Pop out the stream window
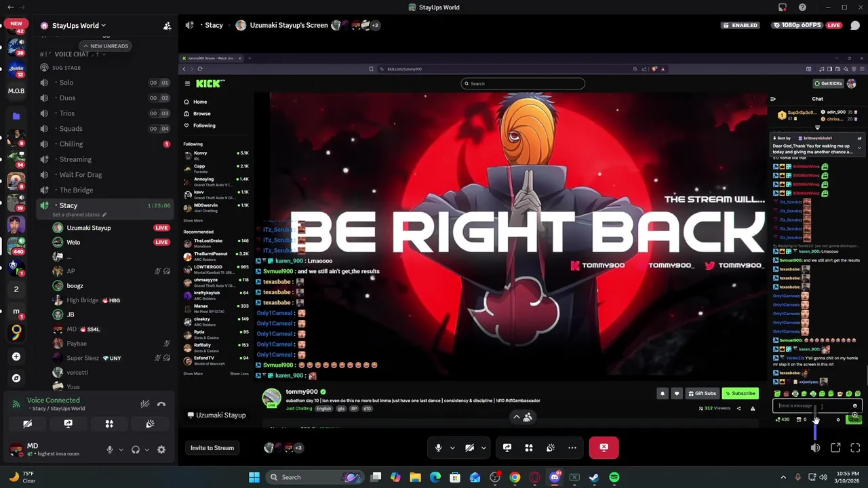Image resolution: width=868 pixels, height=488 pixels. pos(835,448)
